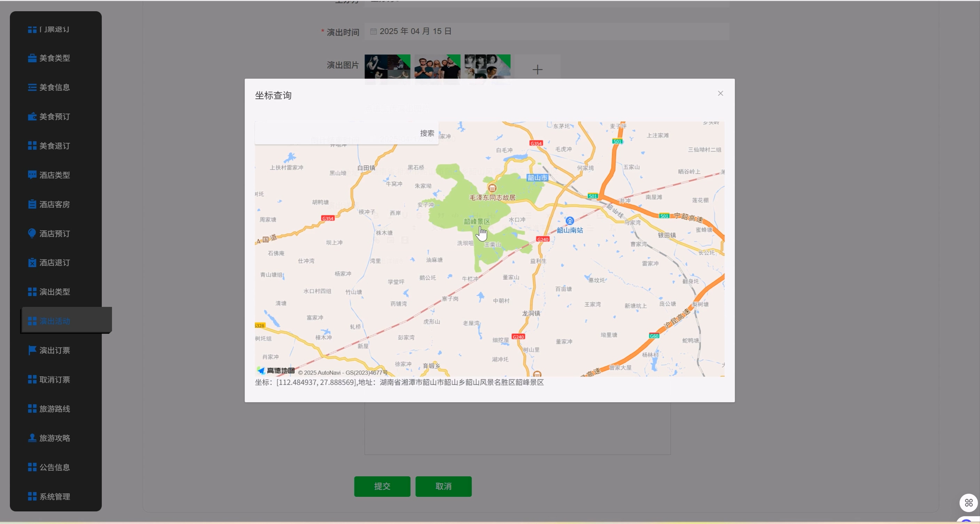Viewport: 980px width, 524px height.
Task: Select 系统管理 in the sidebar
Action: coord(54,497)
